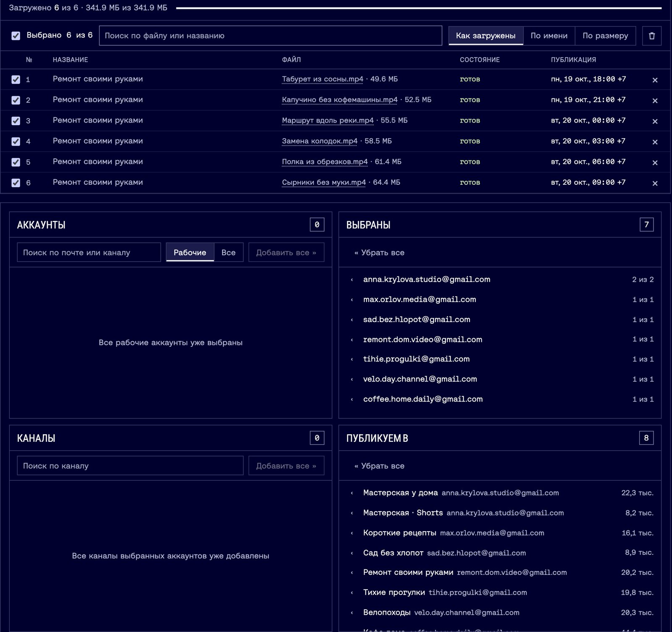The width and height of the screenshot is (672, 632).
Task: Click the trash icon to delete selected
Action: tap(652, 36)
